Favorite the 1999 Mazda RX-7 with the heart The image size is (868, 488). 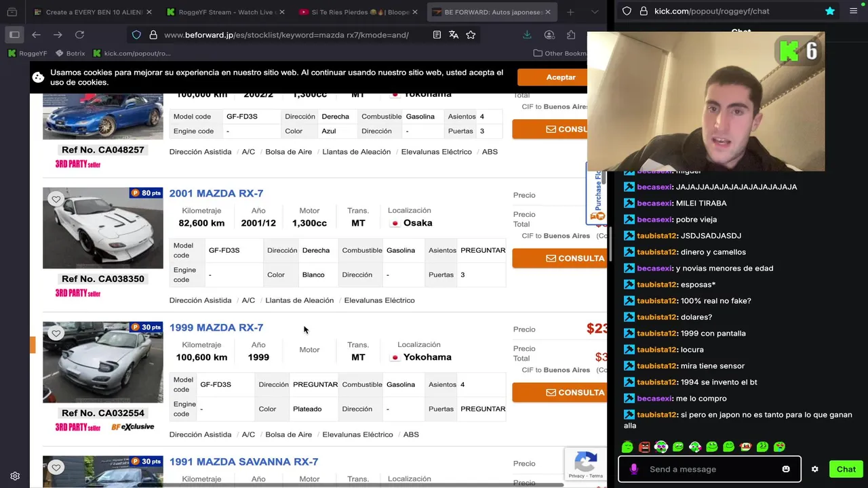56,333
